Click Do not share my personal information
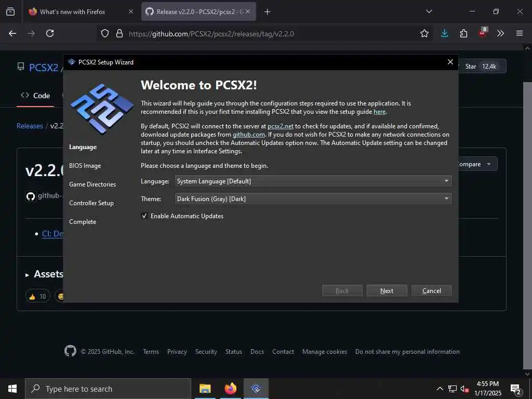The height and width of the screenshot is (399, 532). pyautogui.click(x=407, y=352)
